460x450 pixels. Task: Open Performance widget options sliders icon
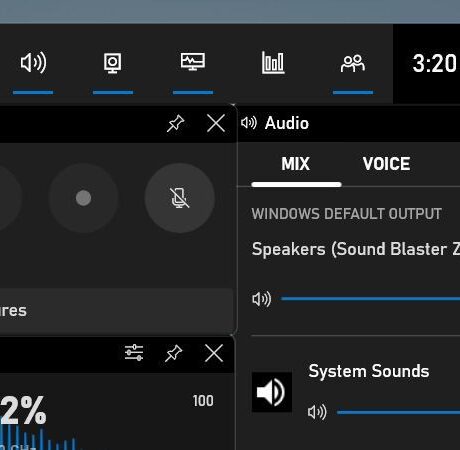(x=134, y=353)
